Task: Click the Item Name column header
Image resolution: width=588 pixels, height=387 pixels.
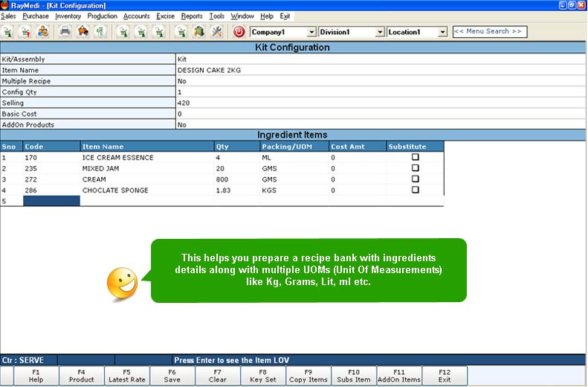Action: (x=147, y=147)
